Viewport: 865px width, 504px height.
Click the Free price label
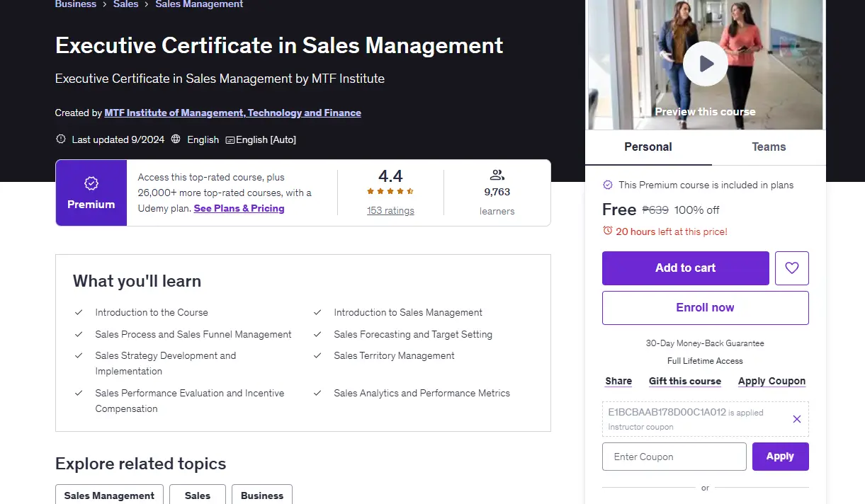click(619, 210)
